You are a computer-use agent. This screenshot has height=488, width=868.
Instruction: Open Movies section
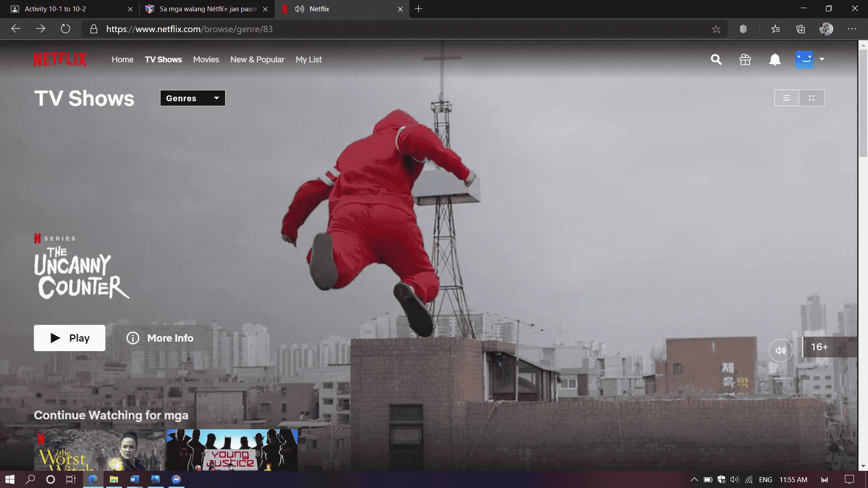(x=206, y=60)
